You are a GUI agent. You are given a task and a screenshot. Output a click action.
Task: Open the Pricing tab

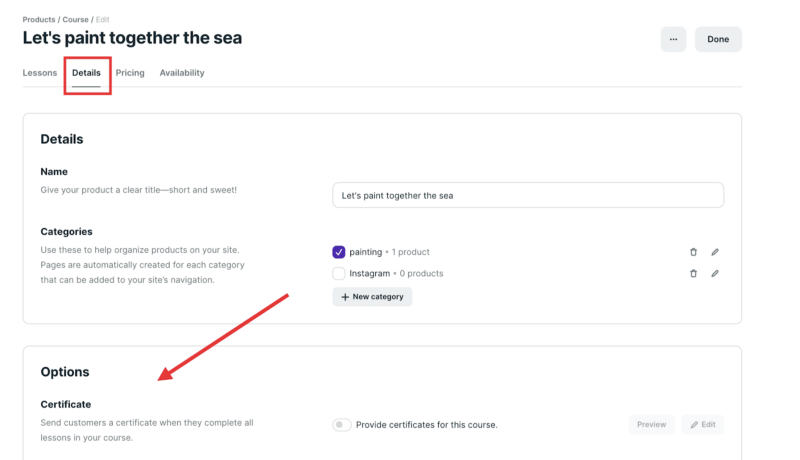coord(130,73)
